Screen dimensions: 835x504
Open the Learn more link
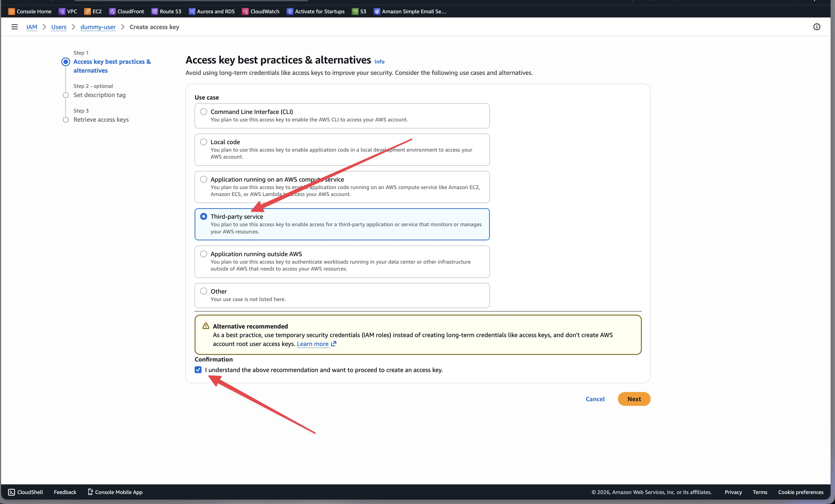click(x=313, y=344)
